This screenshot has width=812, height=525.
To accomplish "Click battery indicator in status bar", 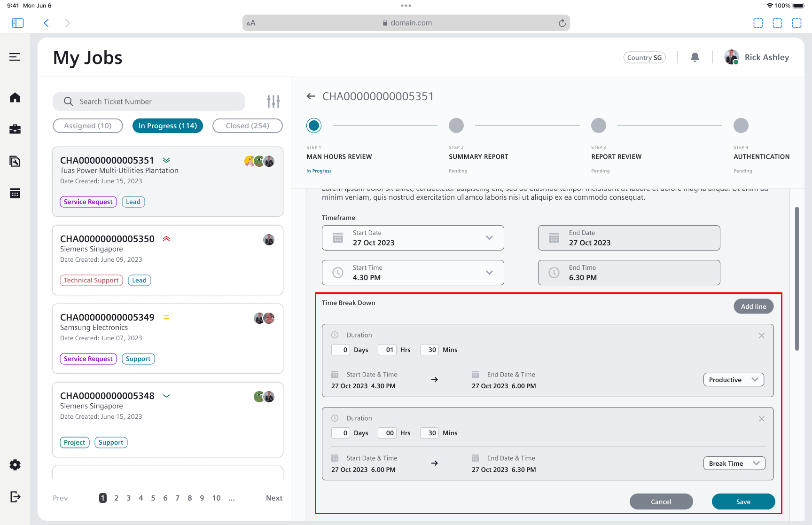I will (799, 6).
